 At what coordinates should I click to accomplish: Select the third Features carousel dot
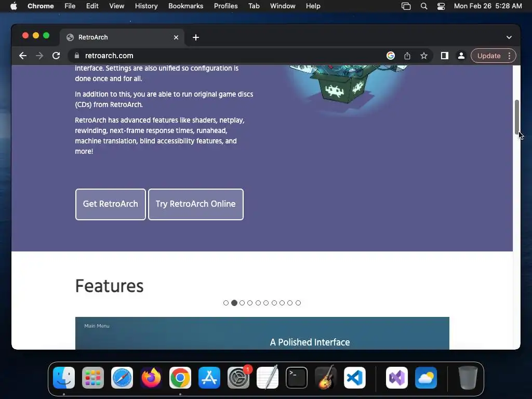coord(242,303)
